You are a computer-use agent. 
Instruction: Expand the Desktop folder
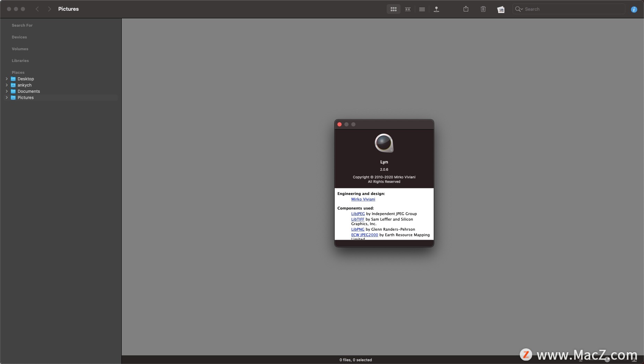click(7, 79)
